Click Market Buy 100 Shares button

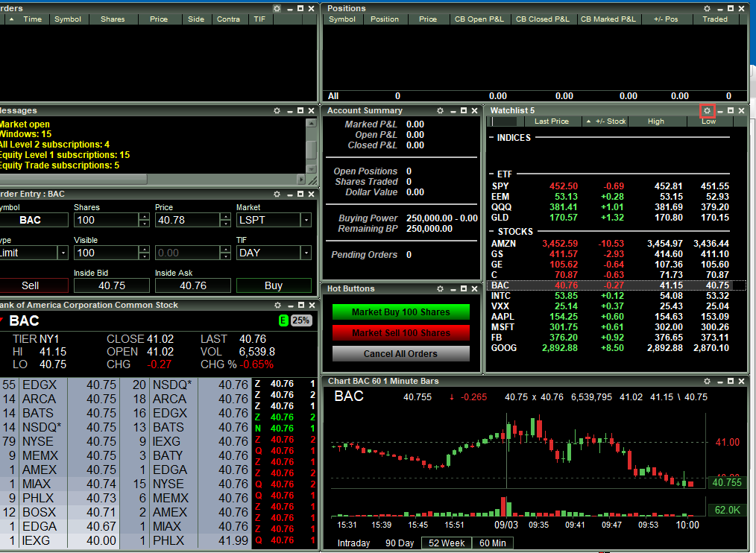400,312
